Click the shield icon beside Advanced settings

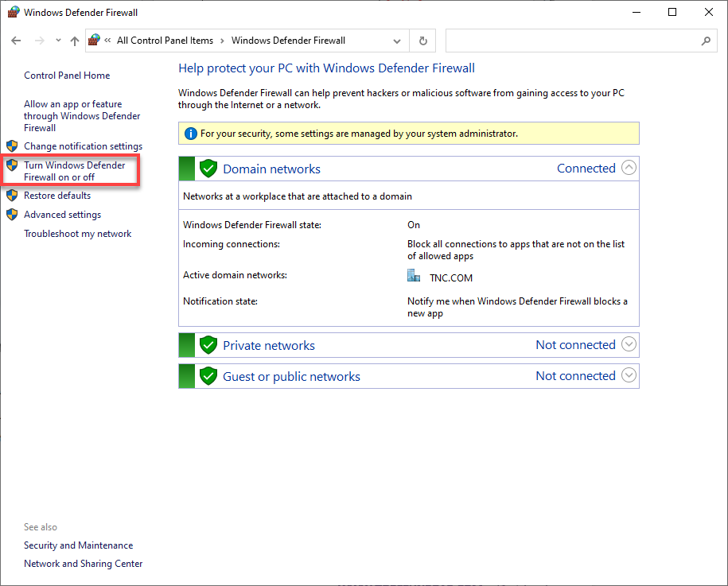click(x=12, y=215)
